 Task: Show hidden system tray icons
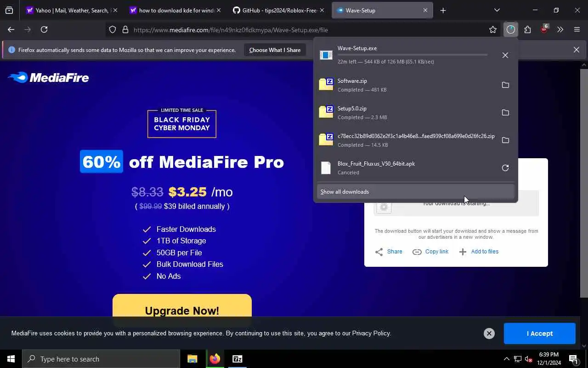[x=507, y=359]
